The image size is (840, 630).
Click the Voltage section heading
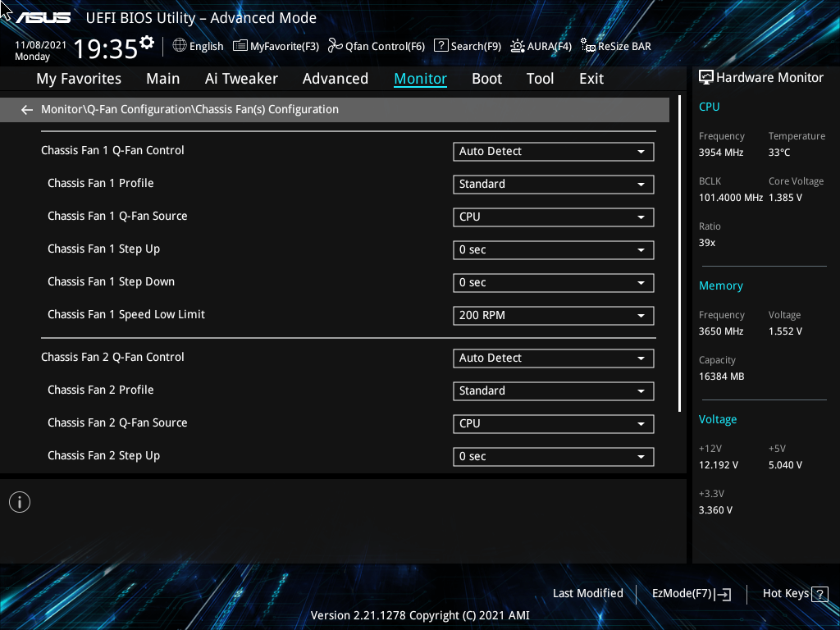[x=718, y=419]
